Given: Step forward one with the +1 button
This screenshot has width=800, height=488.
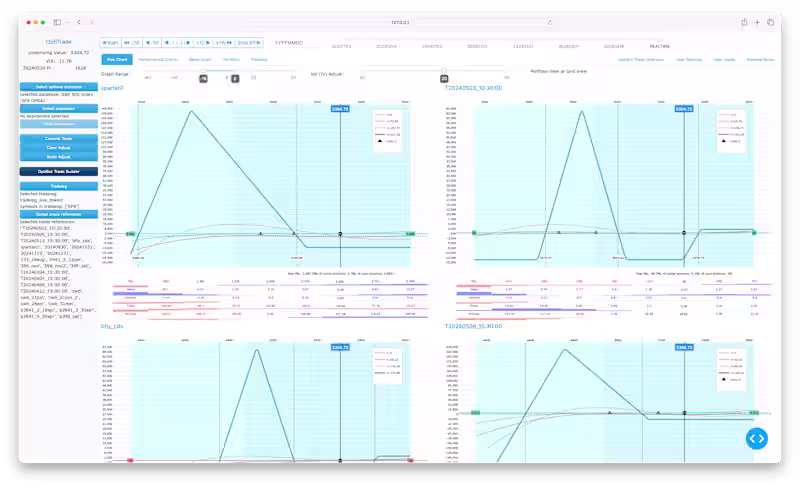Looking at the screenshot, I should click(x=185, y=43).
